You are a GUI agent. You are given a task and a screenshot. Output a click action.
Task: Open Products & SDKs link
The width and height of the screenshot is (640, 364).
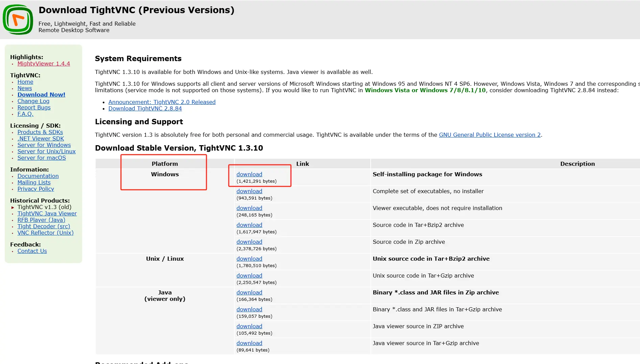pyautogui.click(x=40, y=132)
